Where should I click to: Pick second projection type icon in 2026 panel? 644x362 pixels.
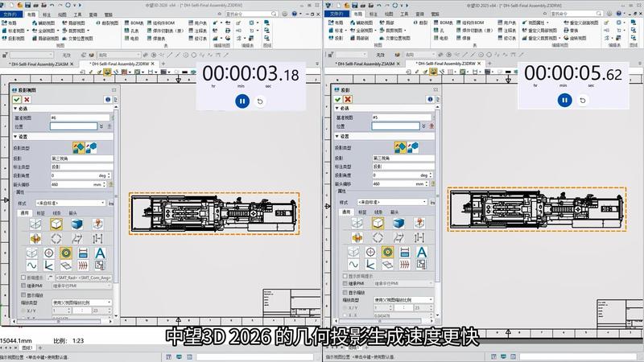(91, 147)
